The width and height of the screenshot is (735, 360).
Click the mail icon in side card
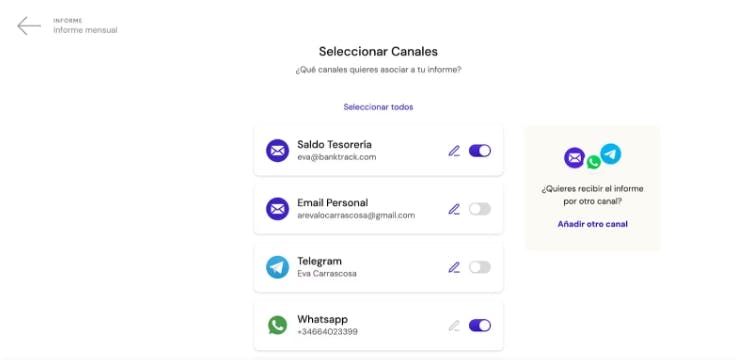[574, 158]
